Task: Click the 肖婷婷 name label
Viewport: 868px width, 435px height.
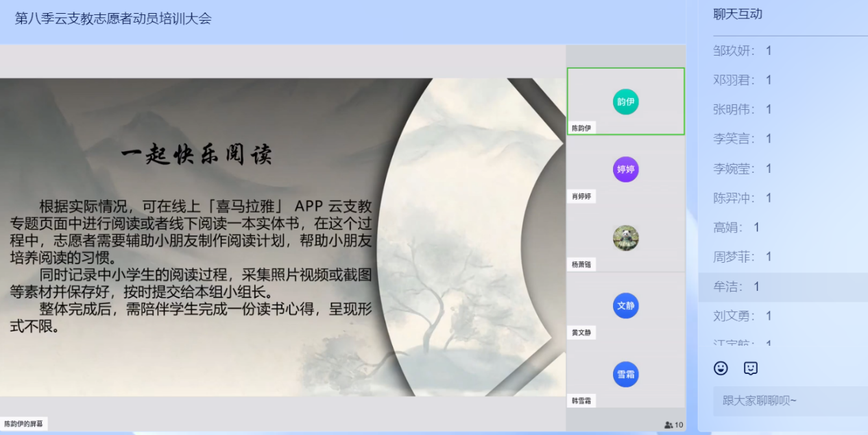Action: pyautogui.click(x=581, y=197)
